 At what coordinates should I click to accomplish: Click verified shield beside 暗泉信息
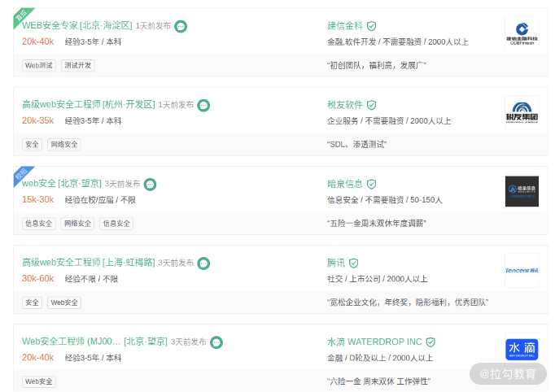(371, 184)
